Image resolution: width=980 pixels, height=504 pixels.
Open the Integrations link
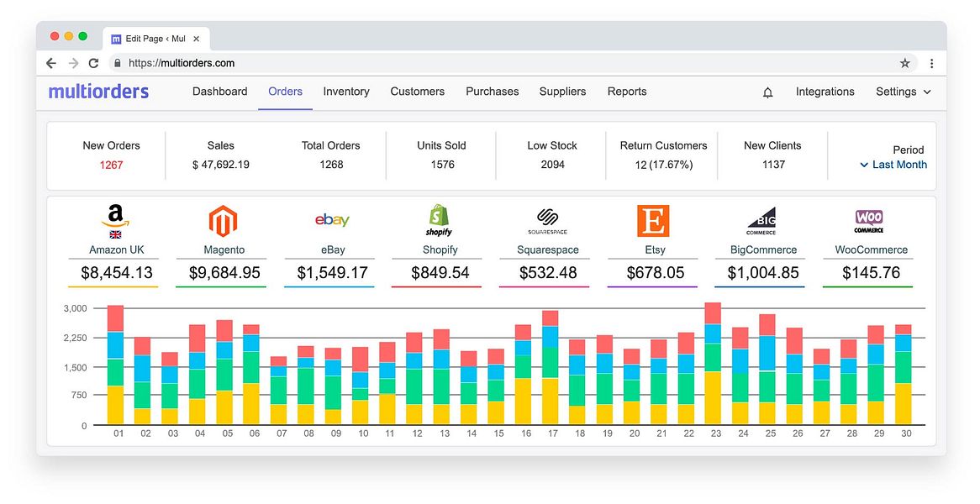(825, 92)
